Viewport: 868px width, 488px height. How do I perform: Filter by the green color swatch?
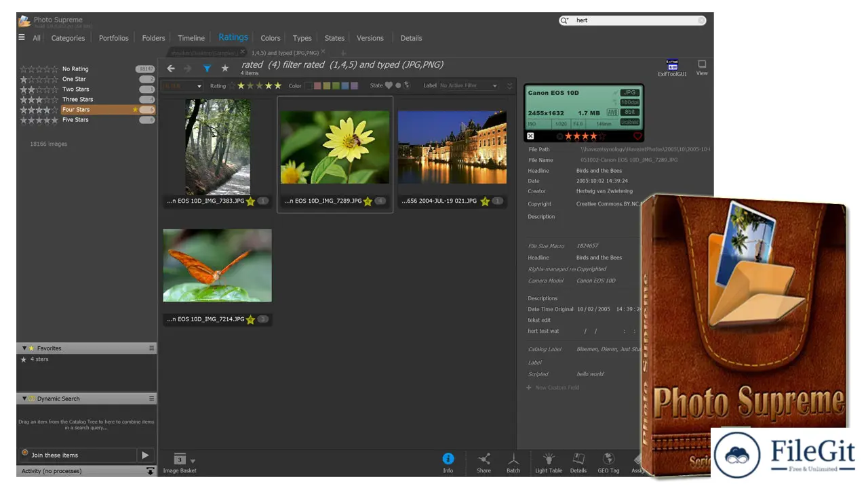click(336, 86)
